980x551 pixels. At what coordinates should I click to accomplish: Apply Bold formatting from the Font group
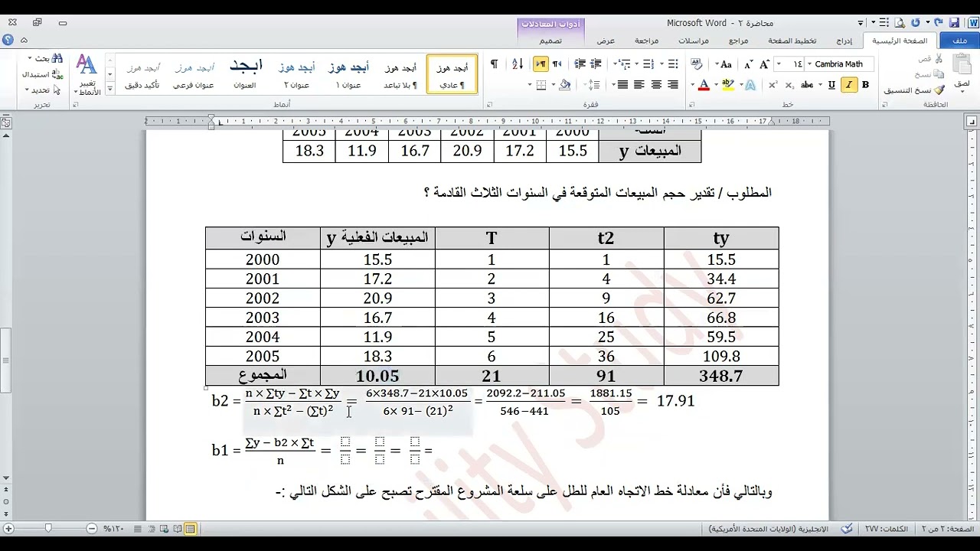865,84
